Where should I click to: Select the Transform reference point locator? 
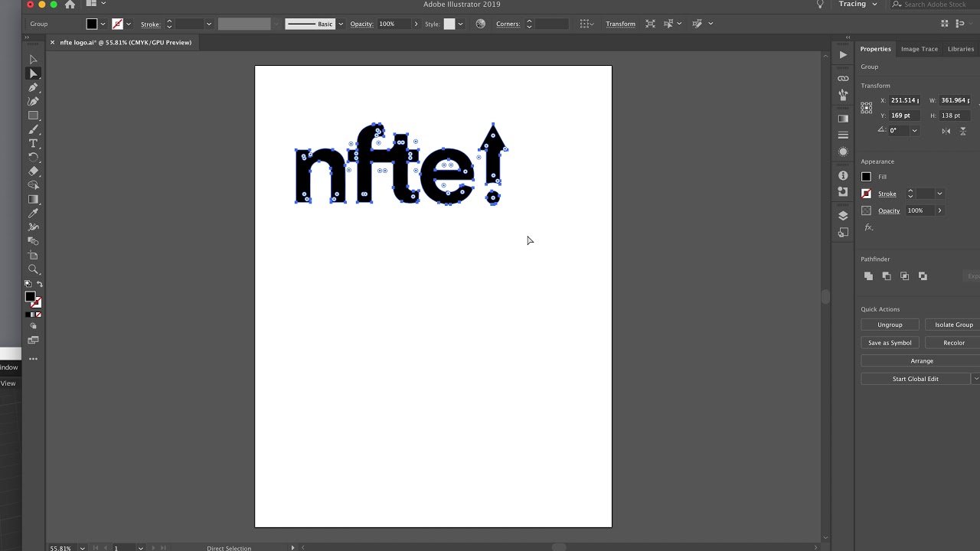click(x=867, y=108)
